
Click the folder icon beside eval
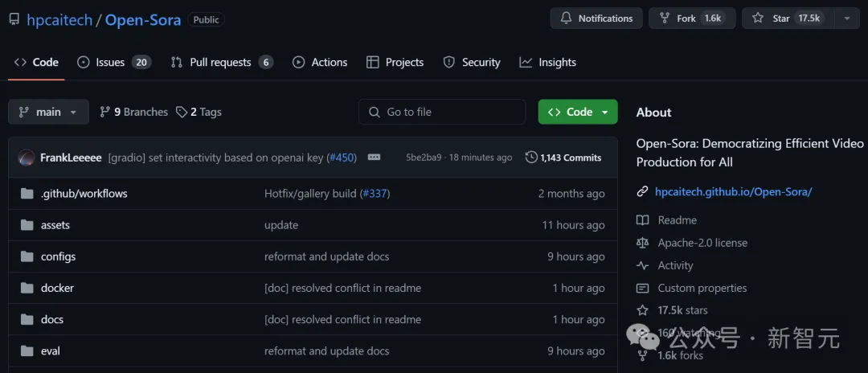27,351
